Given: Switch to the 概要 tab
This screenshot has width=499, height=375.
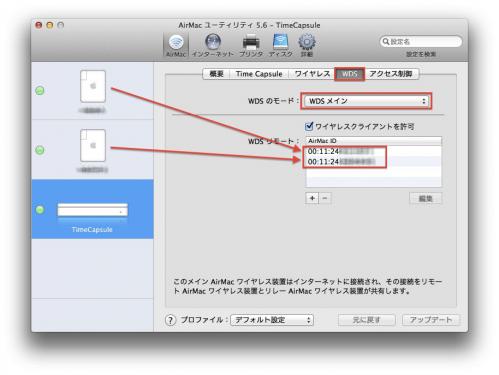Looking at the screenshot, I should click(216, 74).
